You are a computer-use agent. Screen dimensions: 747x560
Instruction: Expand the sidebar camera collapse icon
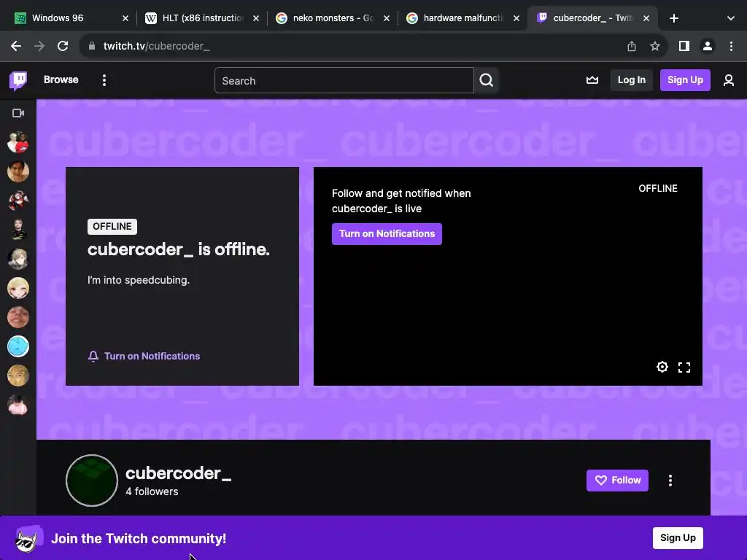pos(18,113)
